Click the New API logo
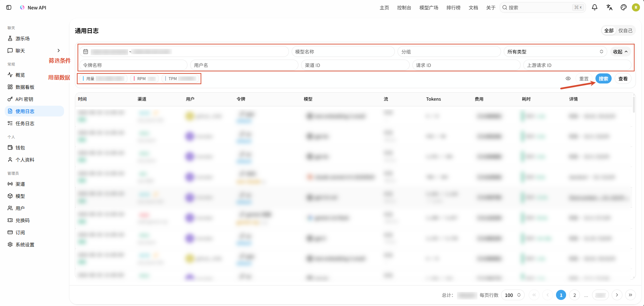 point(22,7)
